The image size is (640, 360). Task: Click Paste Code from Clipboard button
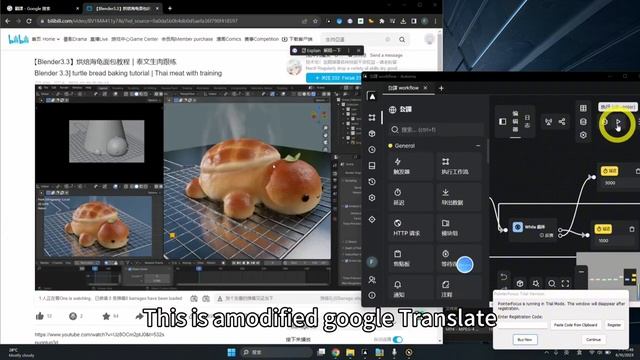(576, 325)
